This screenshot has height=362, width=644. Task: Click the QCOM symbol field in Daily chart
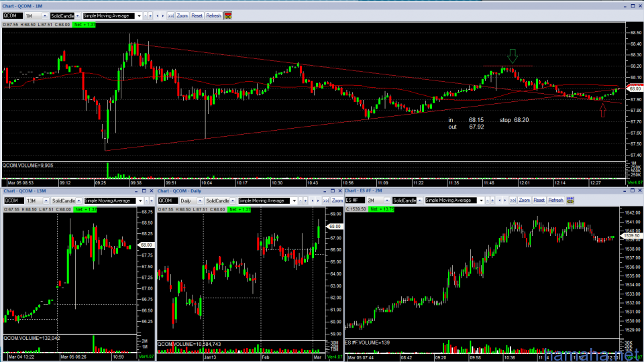click(168, 200)
